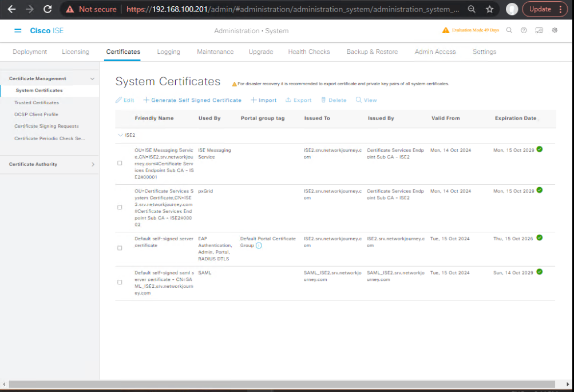Image resolution: width=574 pixels, height=392 pixels.
Task: Click the Cisco ISE logo link
Action: (46, 31)
